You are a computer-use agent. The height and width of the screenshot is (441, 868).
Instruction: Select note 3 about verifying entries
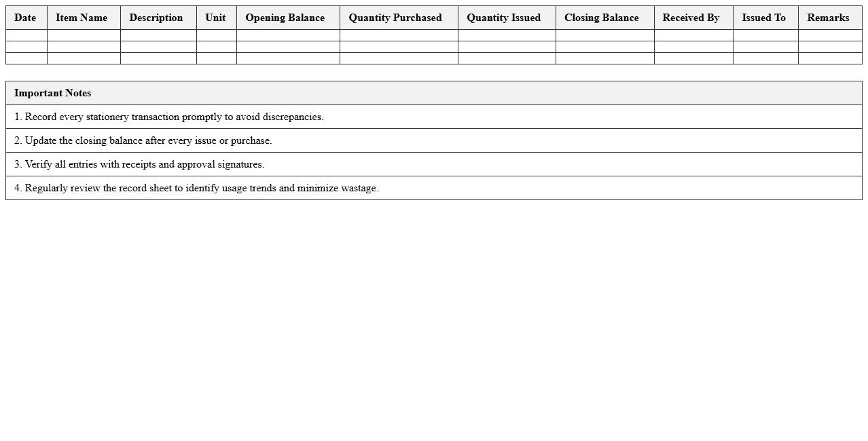(139, 164)
